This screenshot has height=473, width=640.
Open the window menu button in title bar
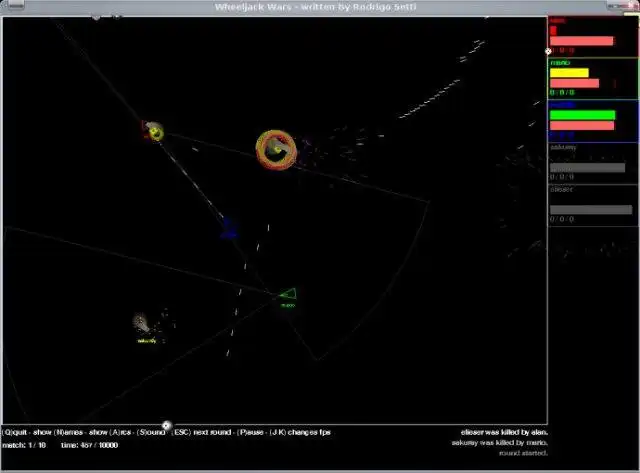[x=14, y=5]
